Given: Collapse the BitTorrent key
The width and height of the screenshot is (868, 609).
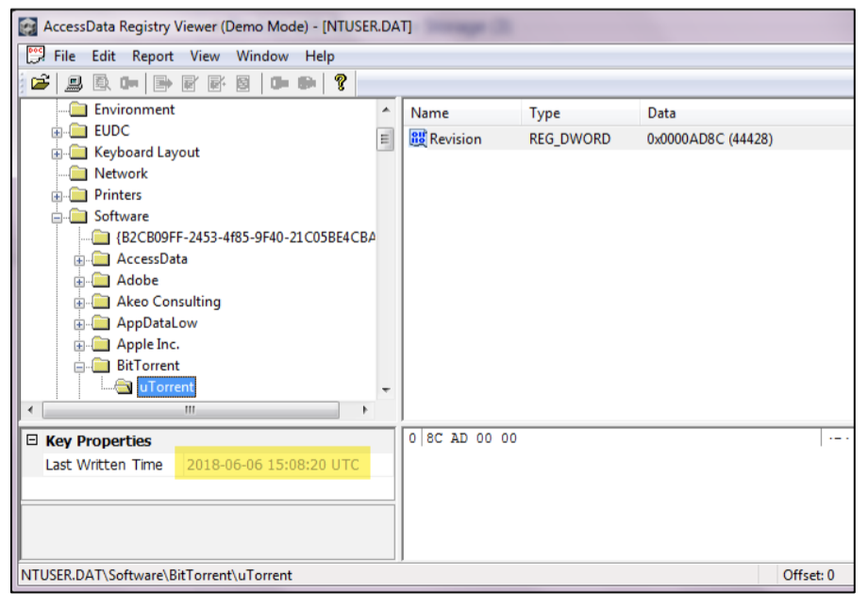Looking at the screenshot, I should [x=79, y=367].
